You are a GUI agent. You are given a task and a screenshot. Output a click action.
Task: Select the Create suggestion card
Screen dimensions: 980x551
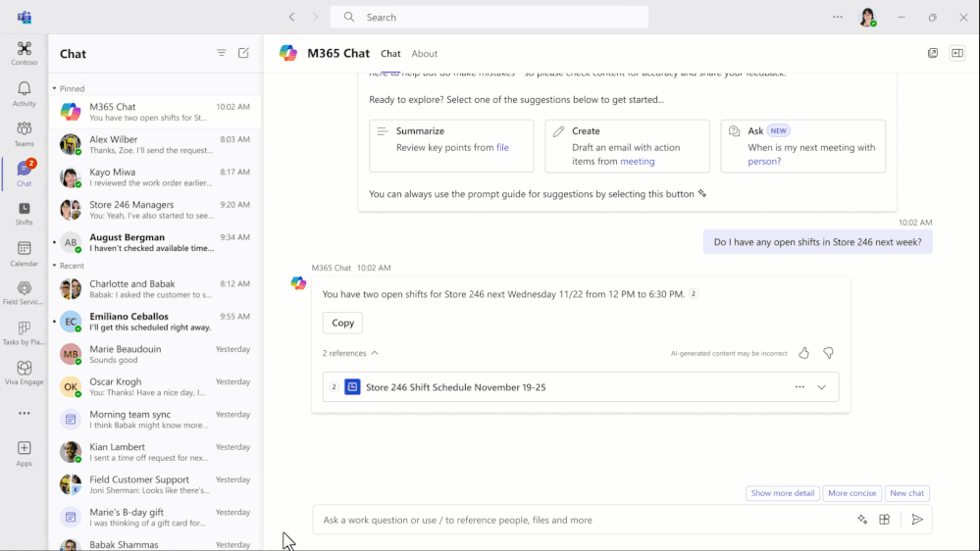click(x=627, y=145)
